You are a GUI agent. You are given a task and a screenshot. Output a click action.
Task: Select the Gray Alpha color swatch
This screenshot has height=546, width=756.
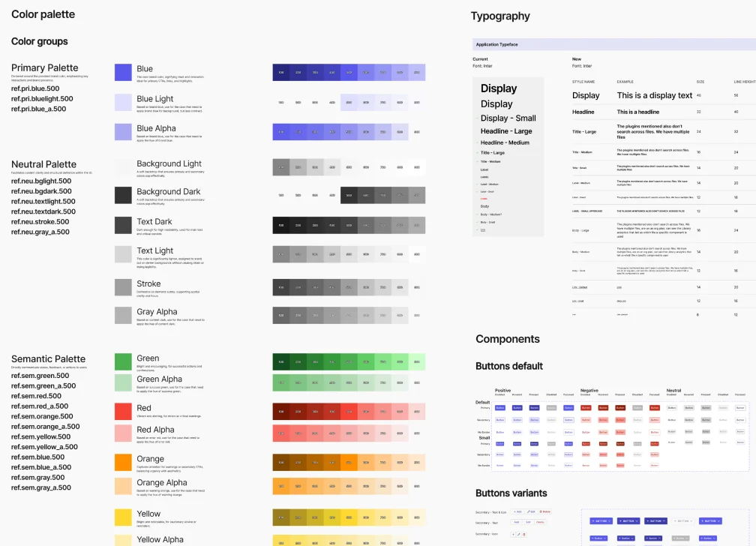point(123,315)
